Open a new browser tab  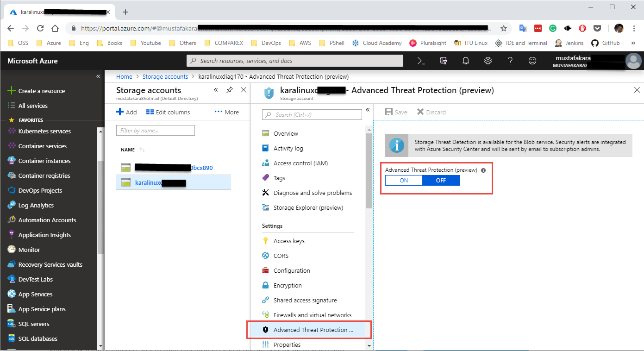[x=125, y=12]
